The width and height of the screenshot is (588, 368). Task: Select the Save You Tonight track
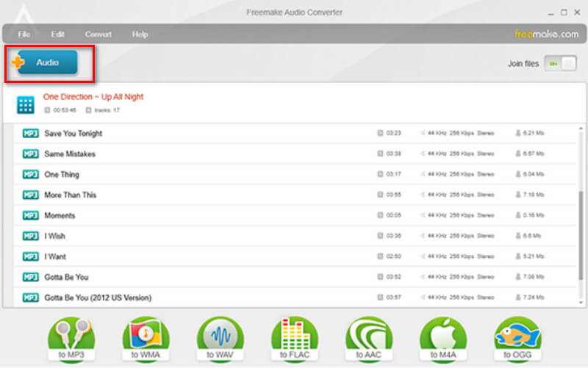click(73, 134)
